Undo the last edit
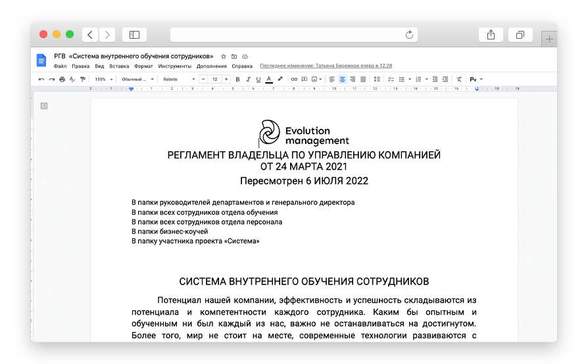Screen dimensions: 588x364 pos(41,80)
